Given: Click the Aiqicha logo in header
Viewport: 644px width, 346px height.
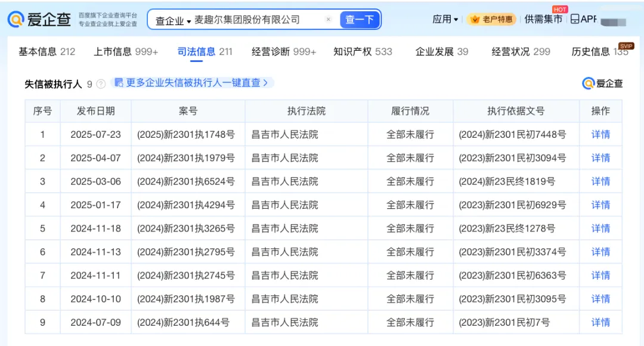Looking at the screenshot, I should pos(39,19).
